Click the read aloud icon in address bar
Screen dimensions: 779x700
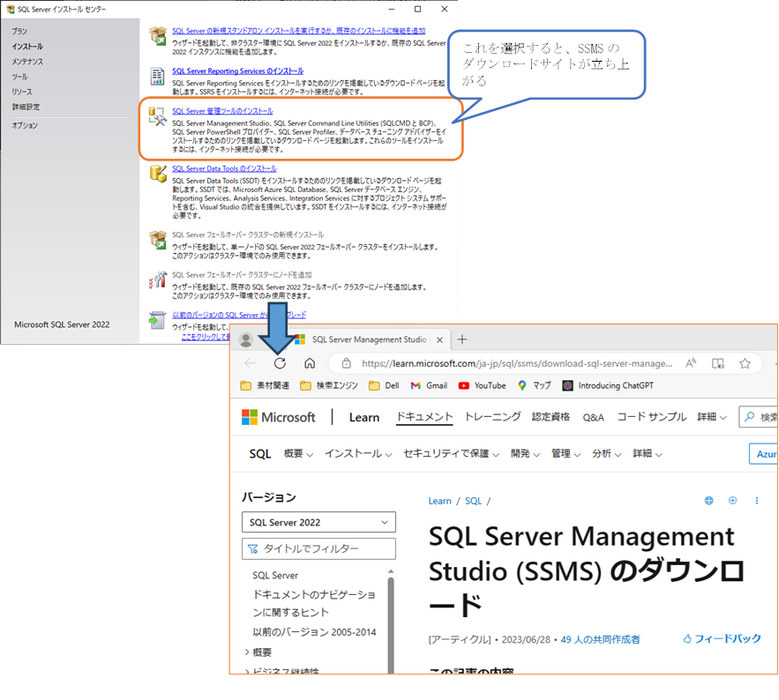click(x=691, y=363)
